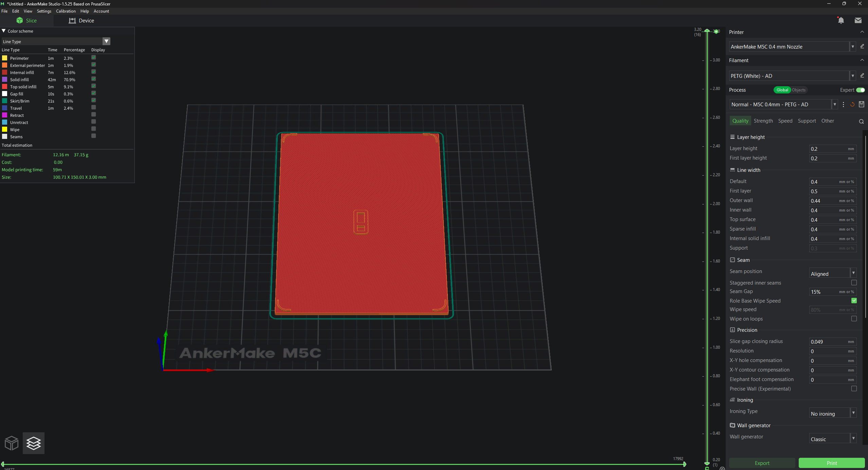Reset process settings with orange undo icon
Viewport: 868px width, 470px height.
852,104
